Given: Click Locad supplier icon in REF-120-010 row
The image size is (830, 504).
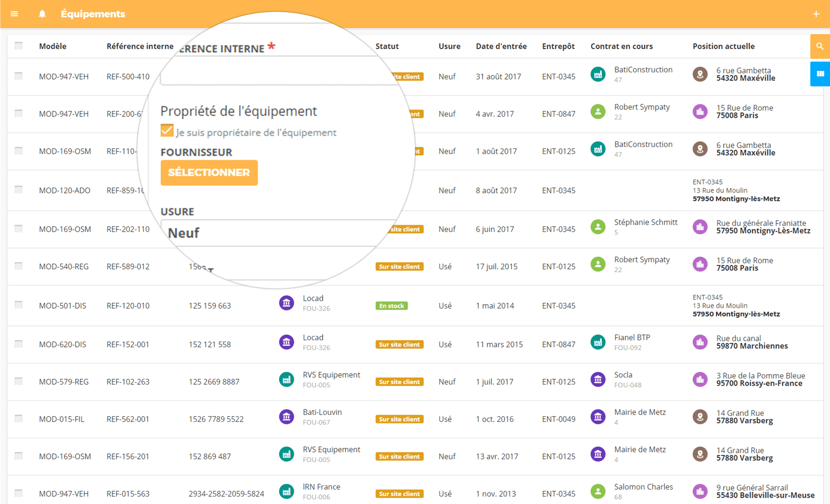Looking at the screenshot, I should pos(286,303).
